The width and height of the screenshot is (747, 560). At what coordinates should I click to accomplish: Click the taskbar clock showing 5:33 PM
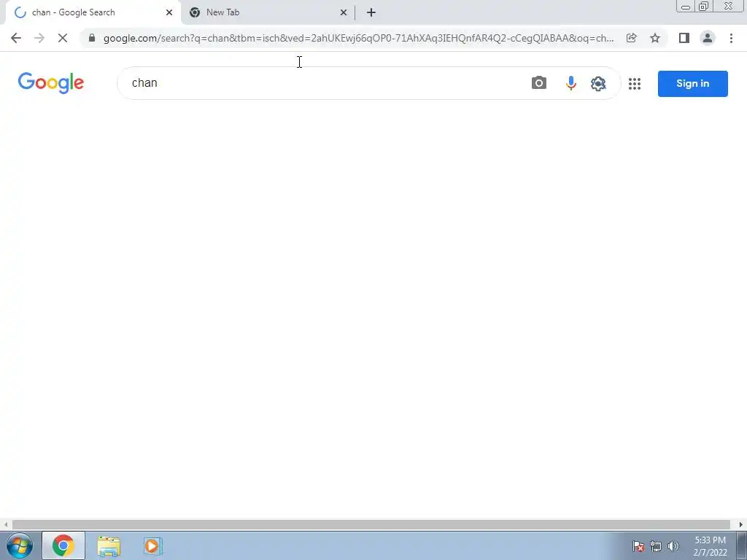[710, 546]
